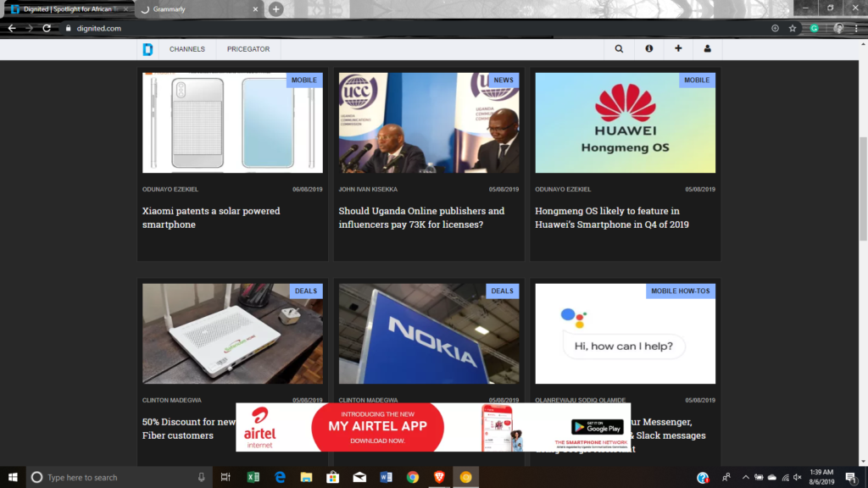Click the Windows taskbar search box
This screenshot has height=488, width=868.
[119, 477]
